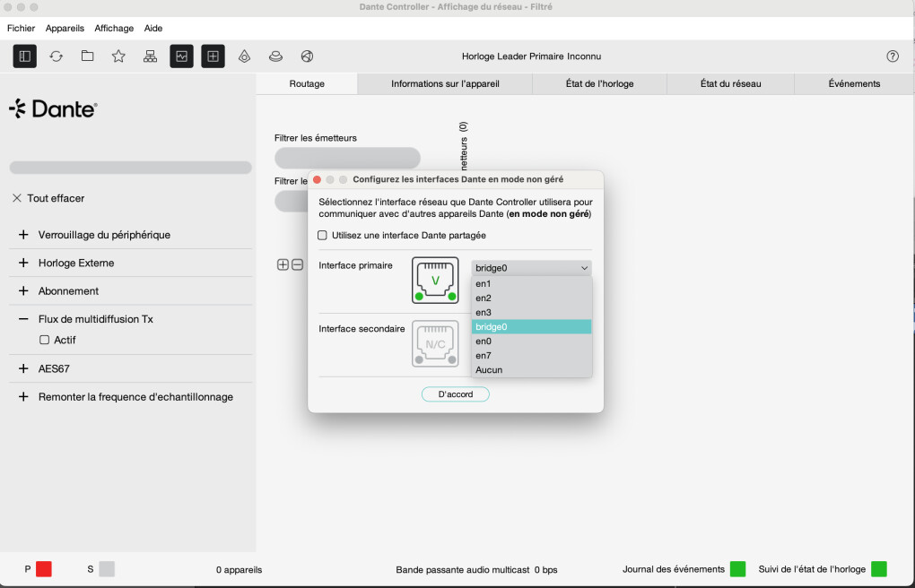Screen dimensions: 915x588
Task: Click the boxed plus toolbar icon
Action: coord(213,56)
